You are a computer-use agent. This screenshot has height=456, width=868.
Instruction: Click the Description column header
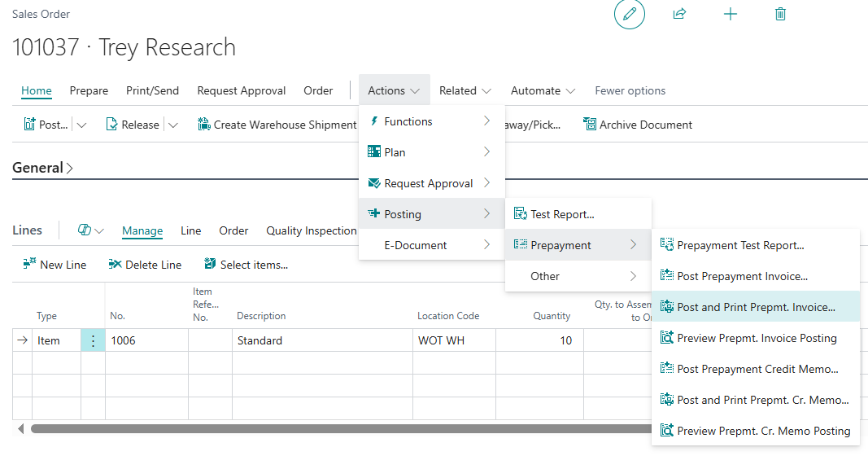261,316
